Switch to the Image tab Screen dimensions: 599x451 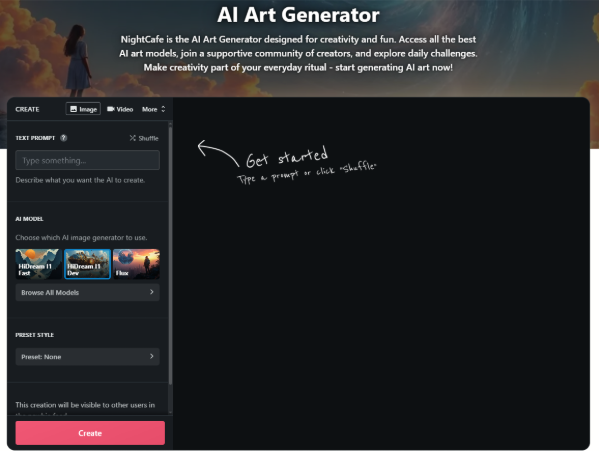83,109
